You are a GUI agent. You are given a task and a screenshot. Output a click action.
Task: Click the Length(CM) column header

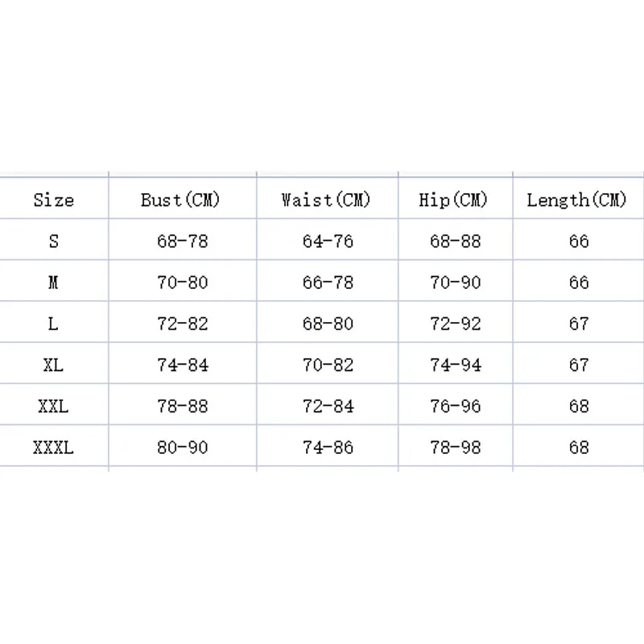pos(576,200)
